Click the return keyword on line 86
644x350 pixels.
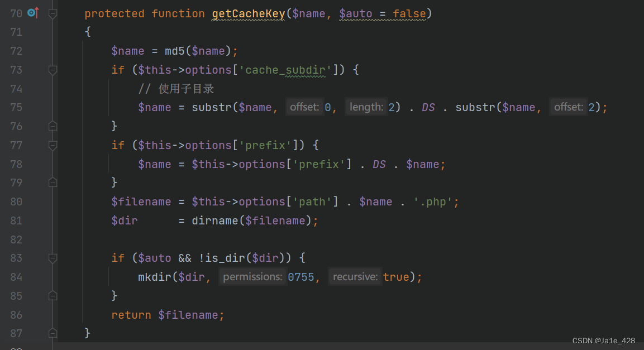(131, 315)
